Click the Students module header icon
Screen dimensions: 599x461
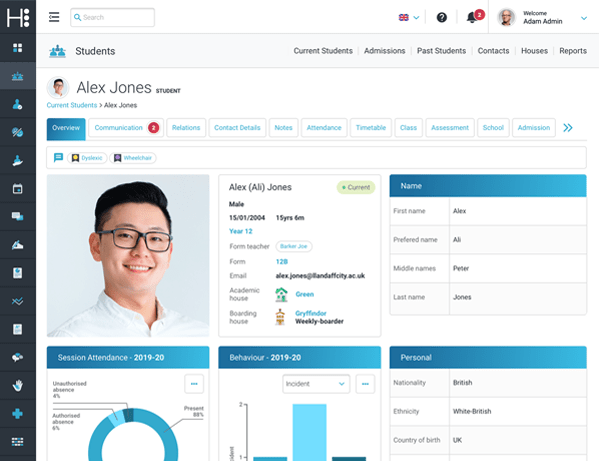coord(58,51)
